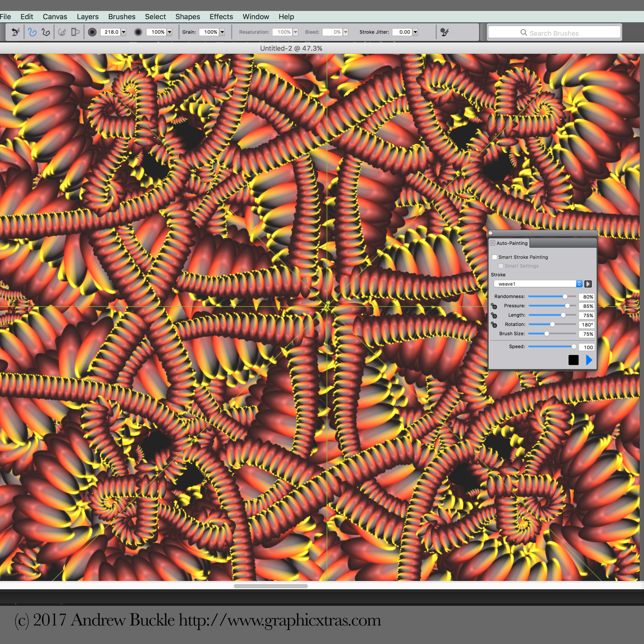Start auto-painting with blue play button
Image resolution: width=644 pixels, height=644 pixels.
pyautogui.click(x=589, y=360)
